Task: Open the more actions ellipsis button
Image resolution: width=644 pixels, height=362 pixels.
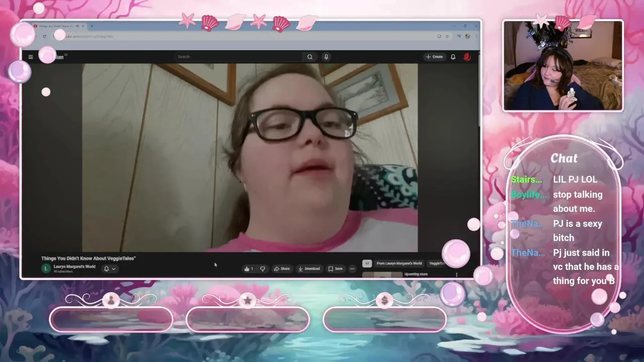Action: click(352, 268)
